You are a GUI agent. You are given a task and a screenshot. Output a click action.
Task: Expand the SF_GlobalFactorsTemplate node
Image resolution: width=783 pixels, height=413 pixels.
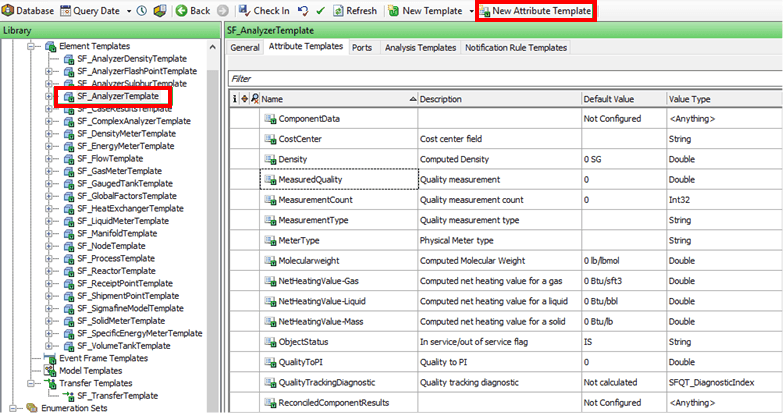[x=49, y=196]
